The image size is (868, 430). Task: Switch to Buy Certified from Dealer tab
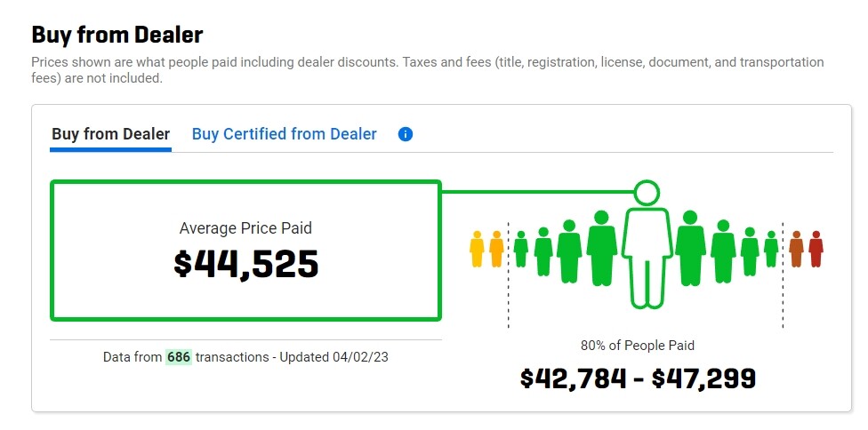click(x=284, y=134)
